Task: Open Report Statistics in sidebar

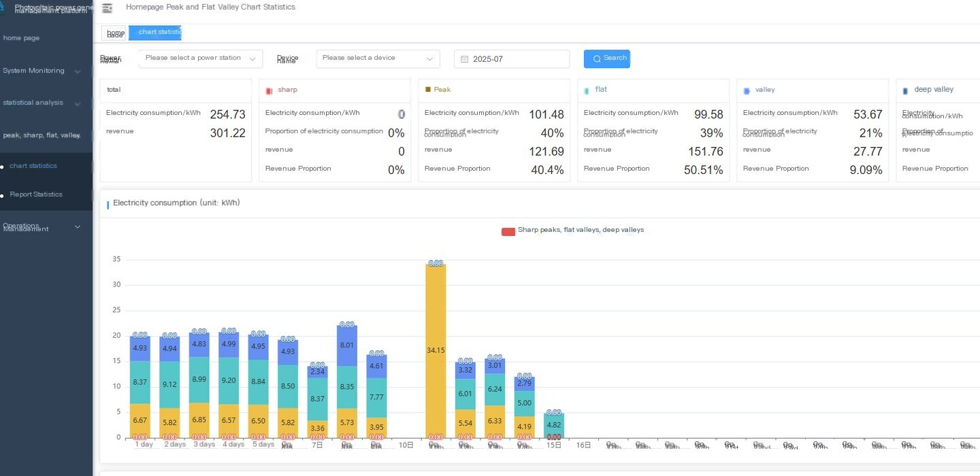Action: (x=36, y=194)
